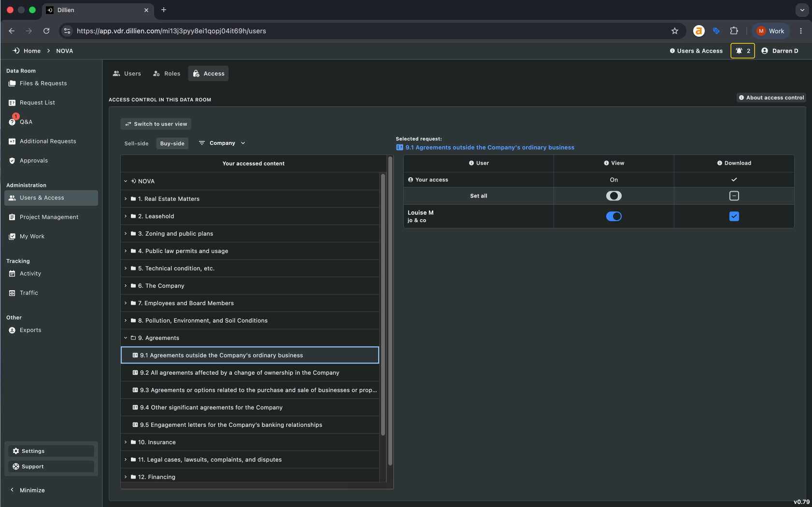Screen dimensions: 812x507
Task: Expand 7. Employees and Board Members
Action: tap(126, 303)
